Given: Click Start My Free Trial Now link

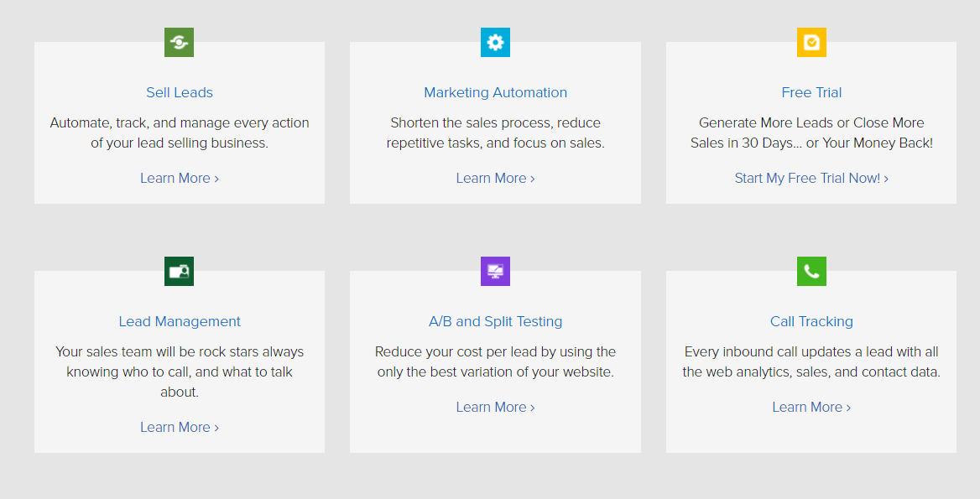Looking at the screenshot, I should pos(811,178).
